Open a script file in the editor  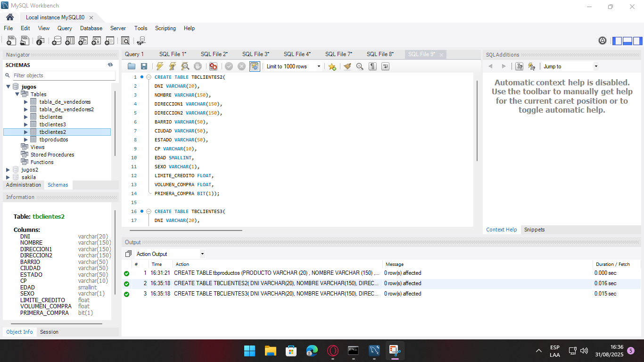coord(132,66)
